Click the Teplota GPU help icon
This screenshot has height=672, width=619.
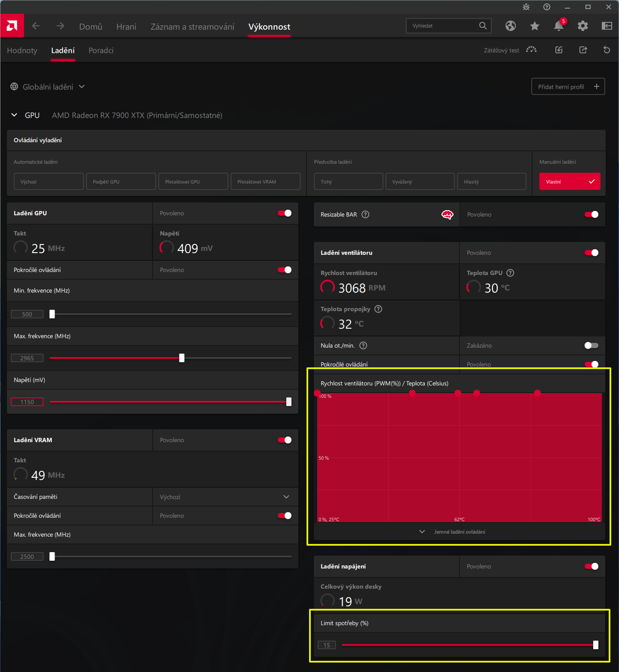tap(510, 273)
